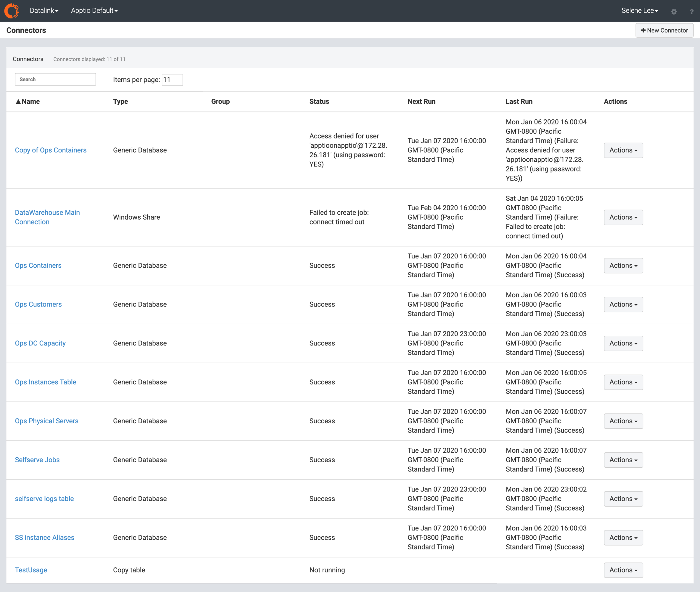
Task: Click the New Connector button
Action: coord(664,30)
